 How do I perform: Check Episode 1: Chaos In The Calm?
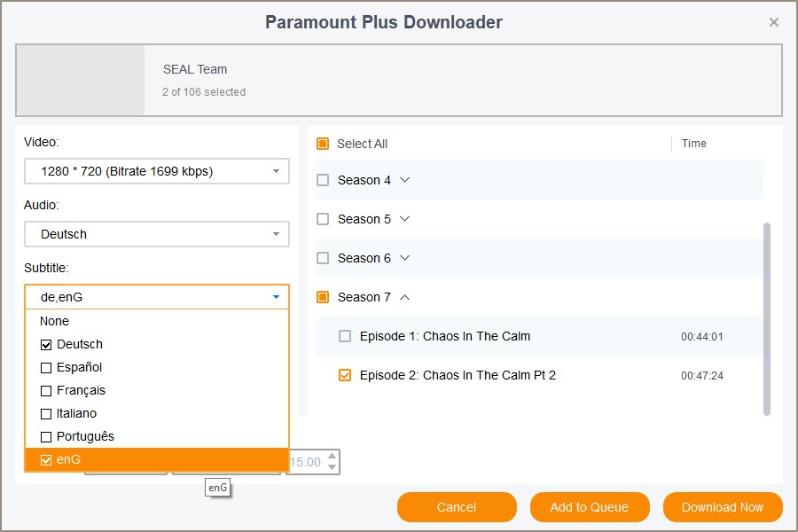345,336
